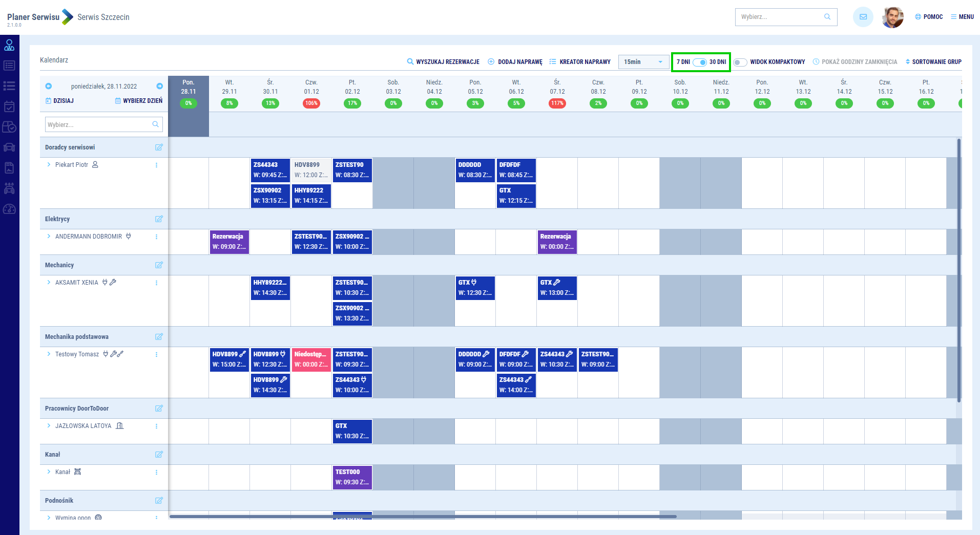Go to previous day with left arrow
The height and width of the screenshot is (535, 980).
coord(49,86)
